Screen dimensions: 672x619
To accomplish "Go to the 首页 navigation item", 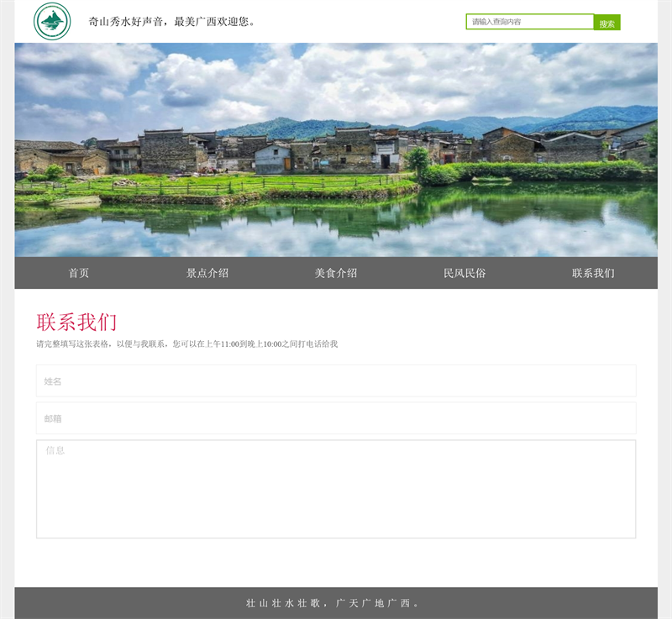I will 79,273.
